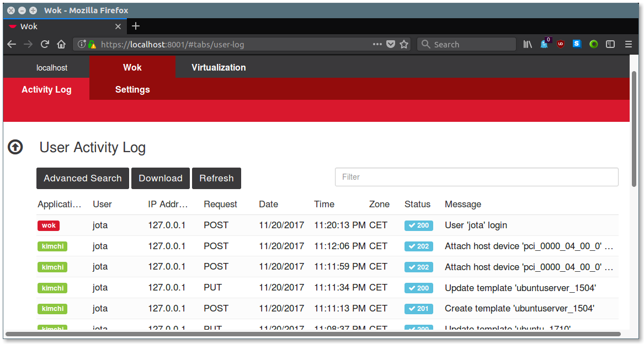
Task: Select "Create template 'ubuntuserver_1504'" message
Action: tap(519, 309)
